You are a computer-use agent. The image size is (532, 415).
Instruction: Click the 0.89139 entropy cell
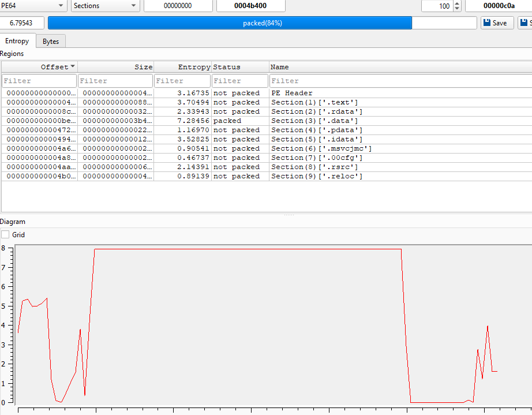coord(183,176)
